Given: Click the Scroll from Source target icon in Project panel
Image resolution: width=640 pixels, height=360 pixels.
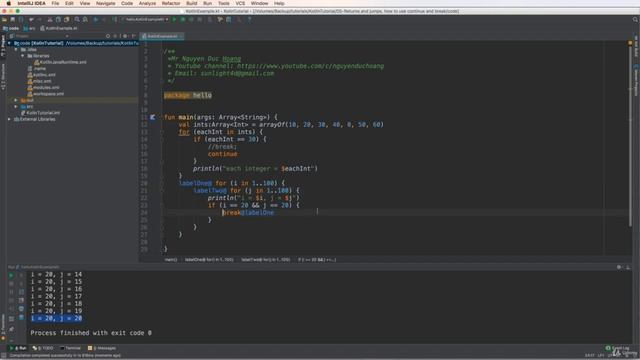Looking at the screenshot, I should point(108,36).
